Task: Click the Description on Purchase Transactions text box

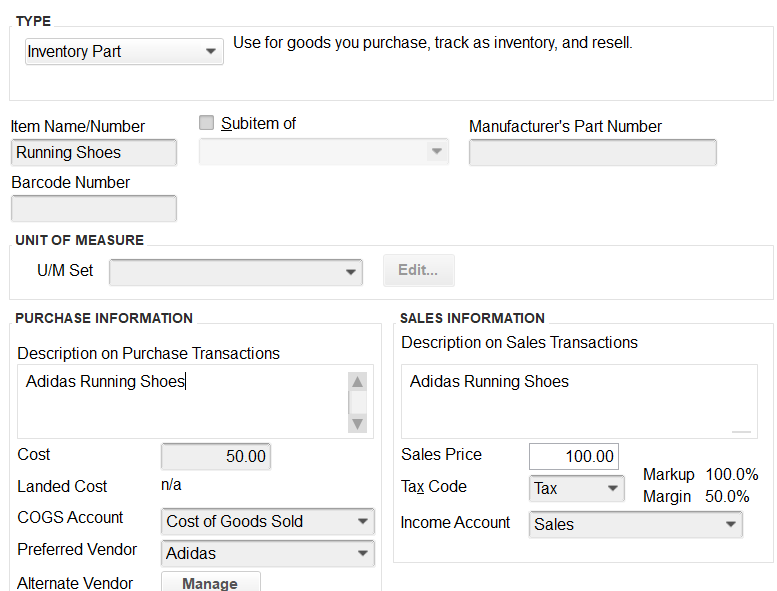Action: point(183,402)
